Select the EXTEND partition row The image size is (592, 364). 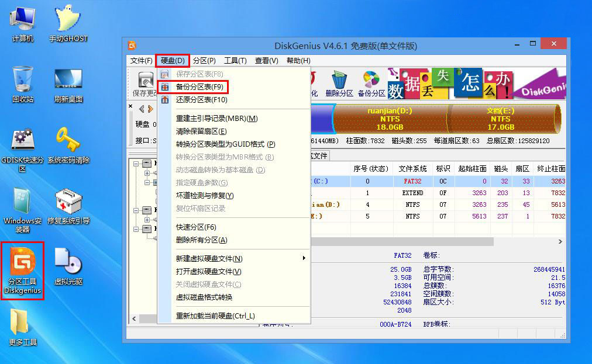pyautogui.click(x=438, y=193)
